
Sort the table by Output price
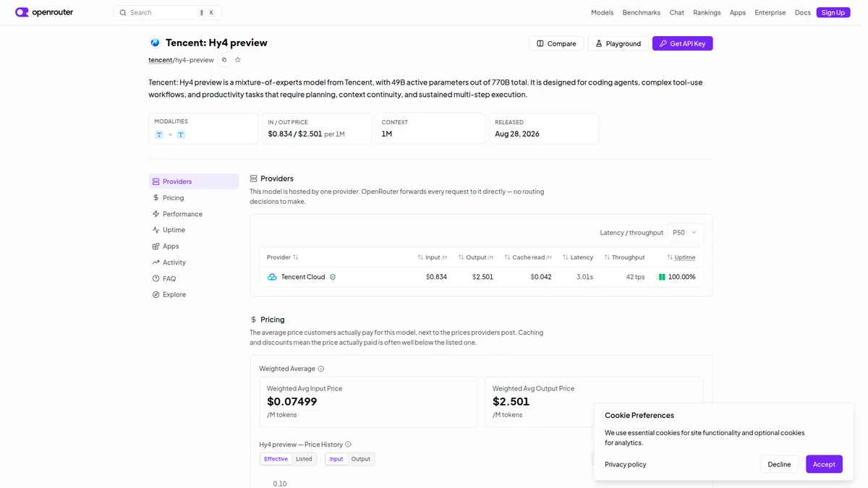(x=475, y=257)
